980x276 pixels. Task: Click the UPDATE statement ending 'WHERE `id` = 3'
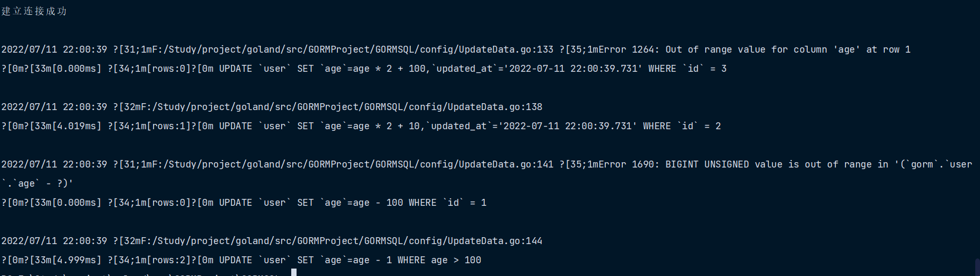point(472,69)
